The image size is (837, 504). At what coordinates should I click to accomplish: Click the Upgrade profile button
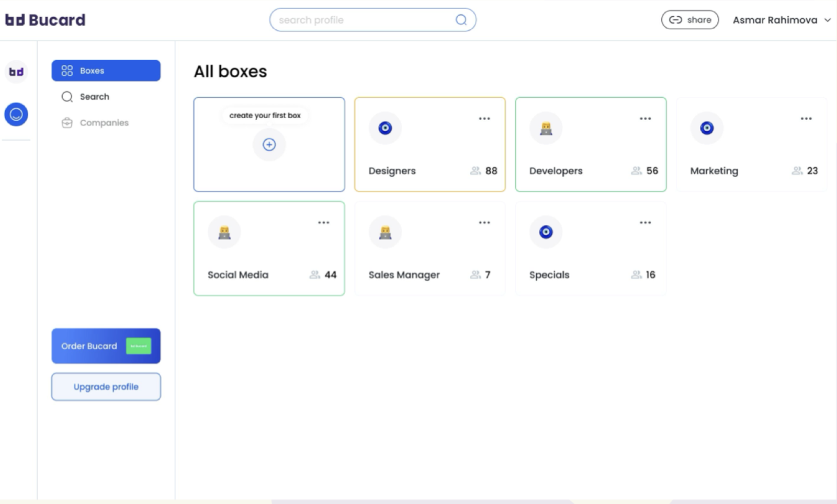click(x=106, y=387)
